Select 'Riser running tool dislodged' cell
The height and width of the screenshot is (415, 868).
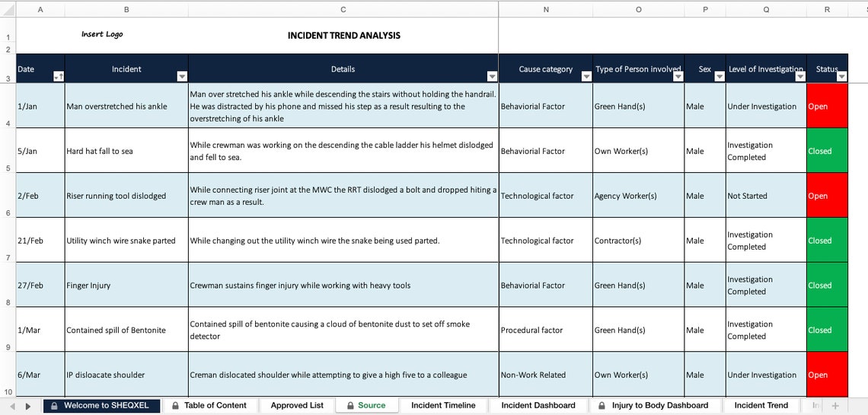click(126, 196)
